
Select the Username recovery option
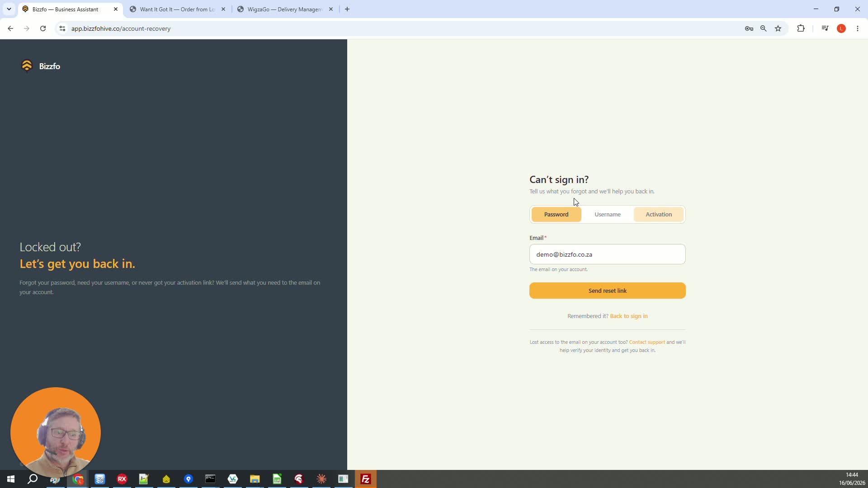[x=608, y=215]
